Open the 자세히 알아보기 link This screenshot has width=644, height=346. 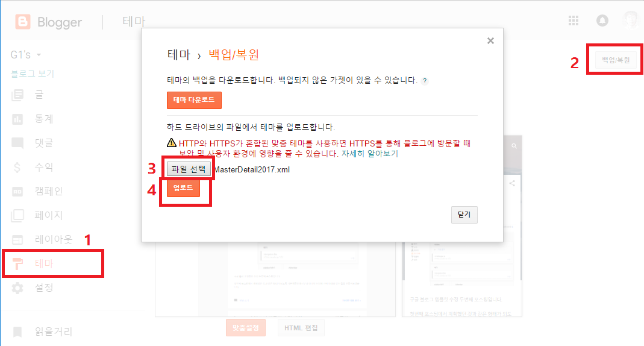[x=370, y=154]
